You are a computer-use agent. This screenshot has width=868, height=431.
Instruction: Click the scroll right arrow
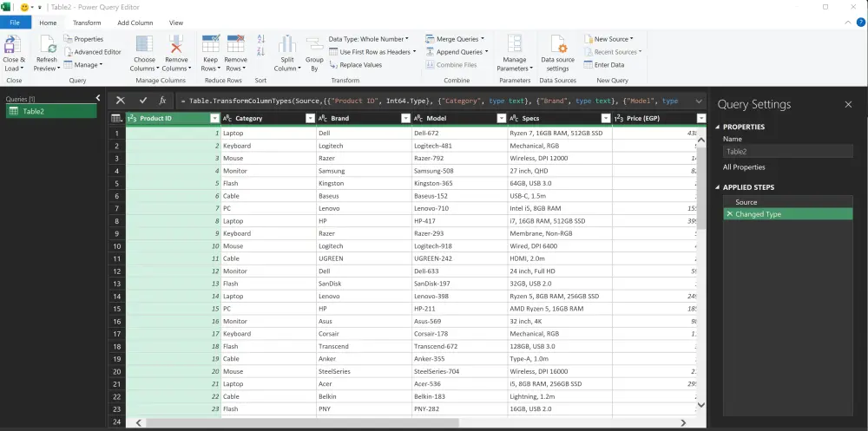(684, 422)
